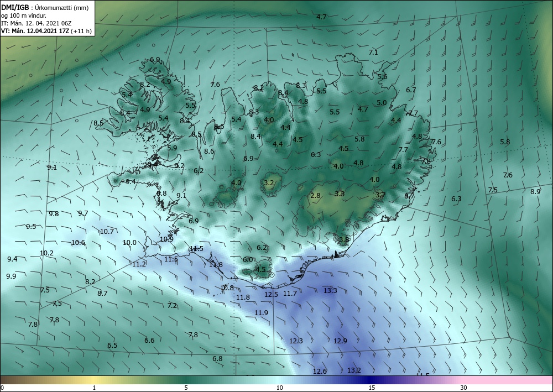The image size is (553, 392).
Task: Click the 11.9 value on the map
Action: click(x=261, y=313)
